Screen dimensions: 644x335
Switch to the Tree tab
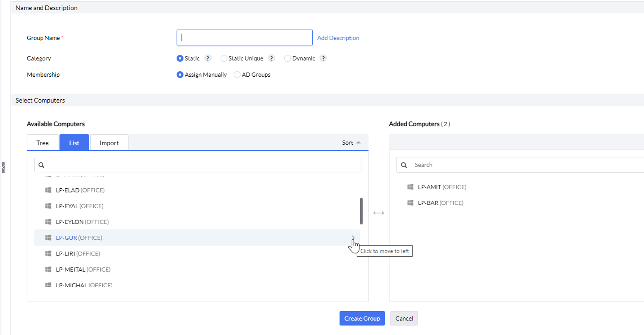point(42,143)
